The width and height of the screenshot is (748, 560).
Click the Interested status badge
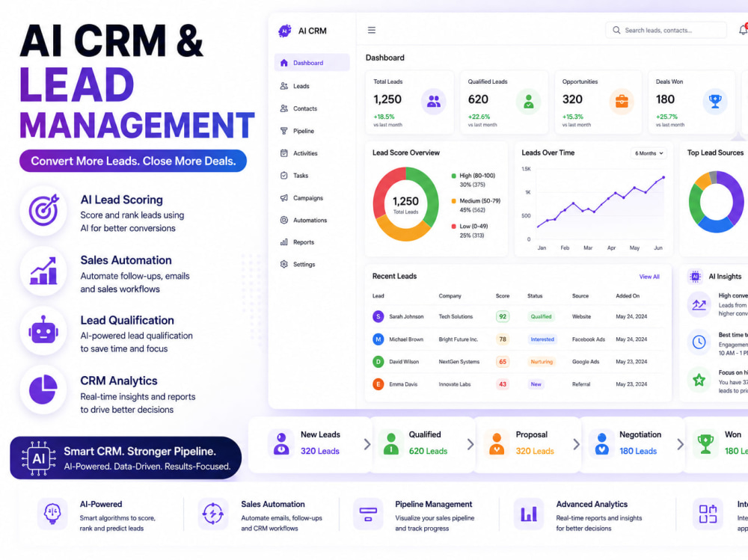tap(542, 339)
